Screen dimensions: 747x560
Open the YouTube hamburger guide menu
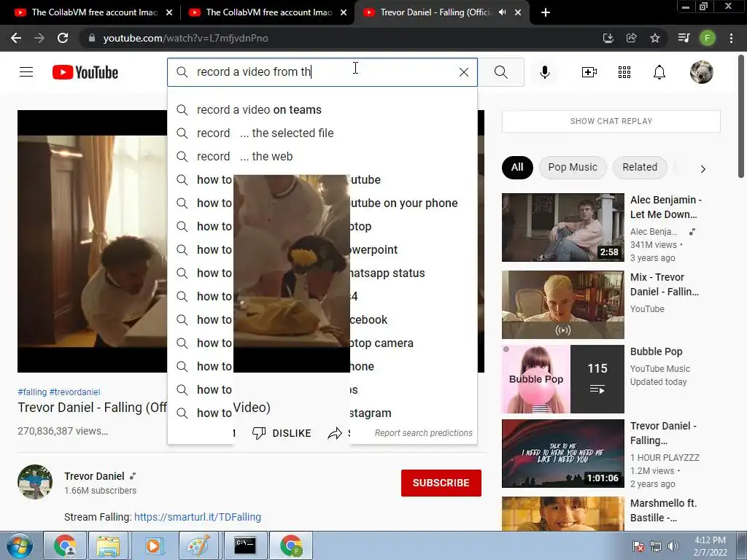point(26,72)
